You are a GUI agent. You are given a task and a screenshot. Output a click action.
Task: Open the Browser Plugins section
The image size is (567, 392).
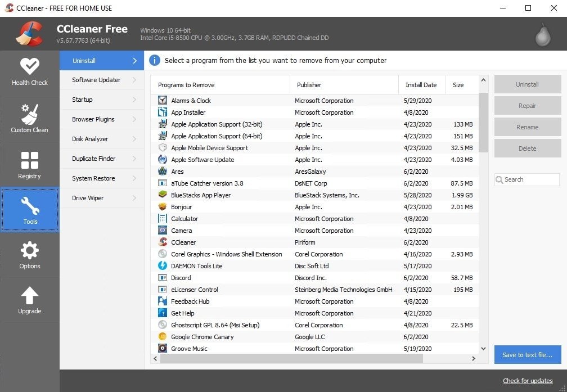click(93, 119)
